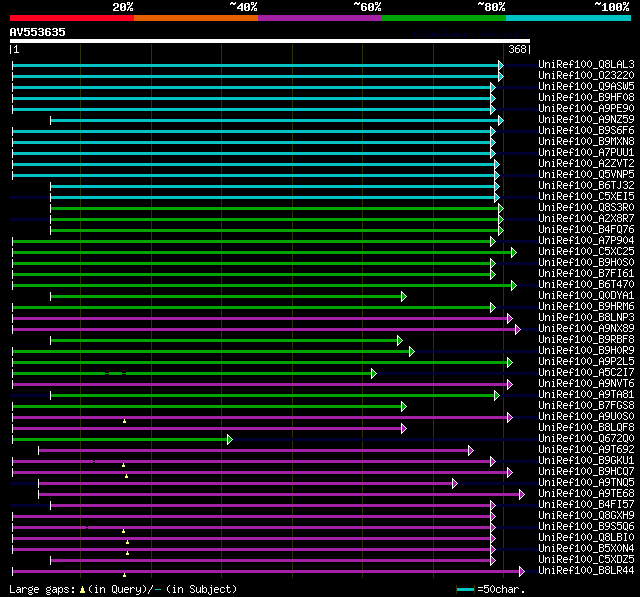
Task: Click the white AV553635 query sequence bar
Action: (270, 41)
